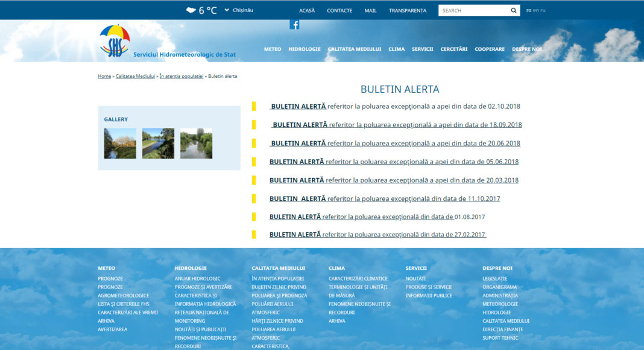644x350 pixels.
Task: Open alert bulletin dated 20.06.2018
Action: (x=395, y=144)
